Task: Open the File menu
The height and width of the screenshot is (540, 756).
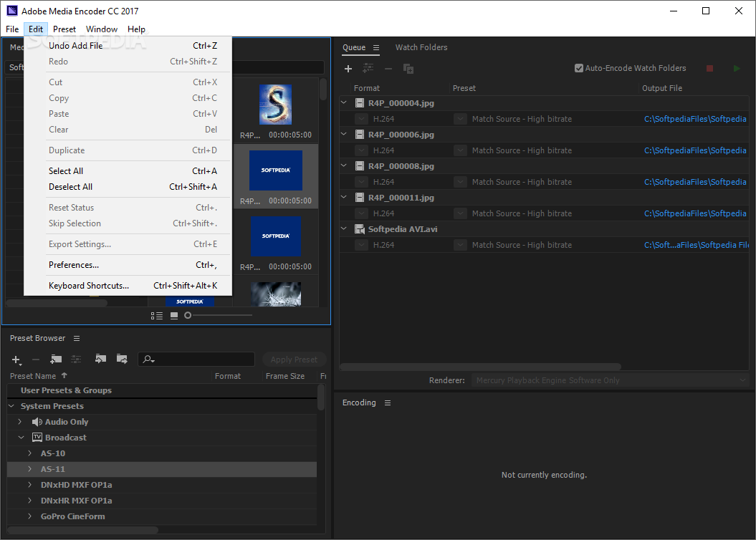Action: (12, 29)
